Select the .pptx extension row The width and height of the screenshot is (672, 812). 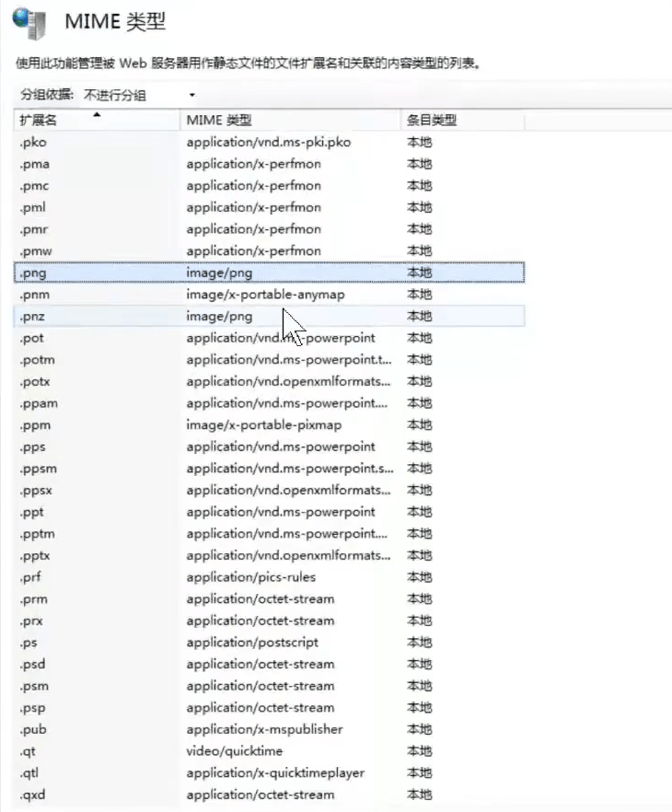tap(269, 555)
